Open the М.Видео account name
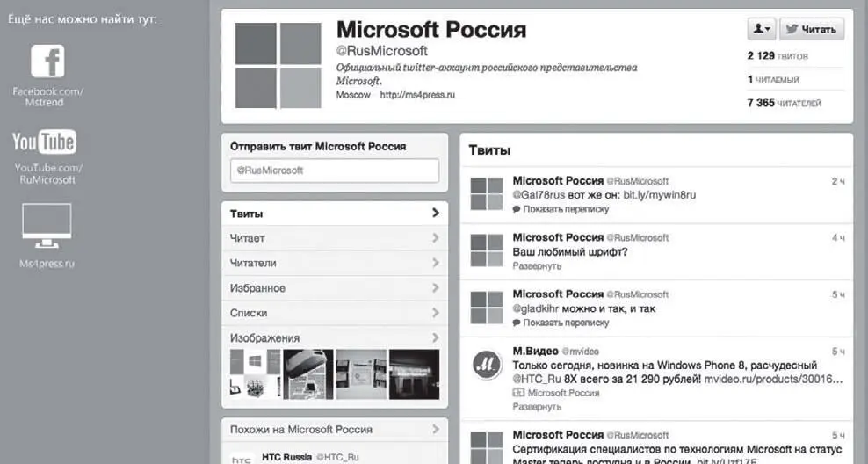Image resolution: width=868 pixels, height=464 pixels. [x=535, y=351]
